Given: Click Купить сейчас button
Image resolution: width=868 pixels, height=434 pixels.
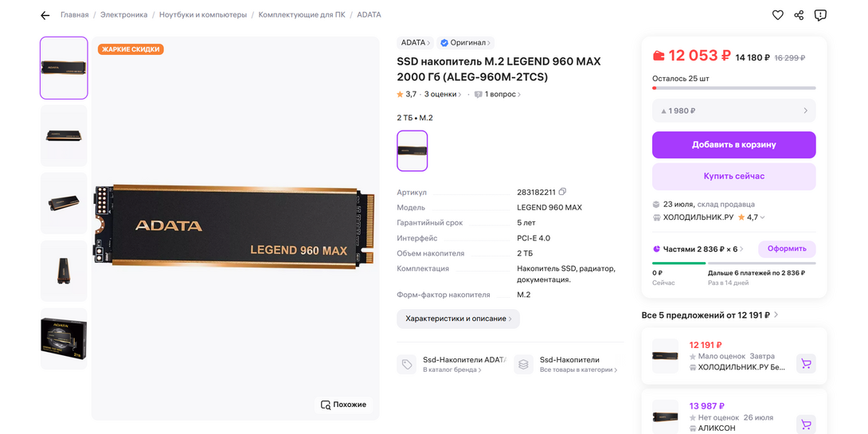Looking at the screenshot, I should pyautogui.click(x=734, y=176).
